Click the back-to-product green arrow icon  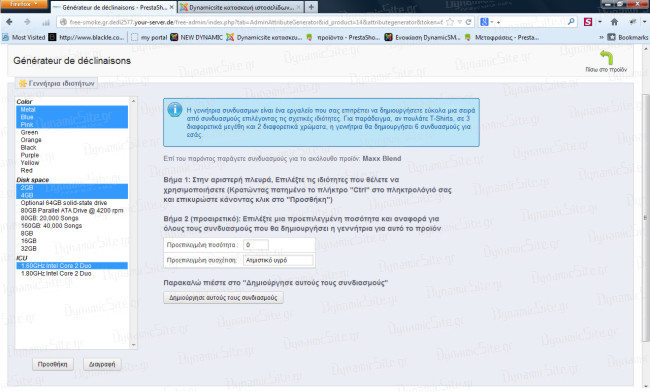point(606,58)
